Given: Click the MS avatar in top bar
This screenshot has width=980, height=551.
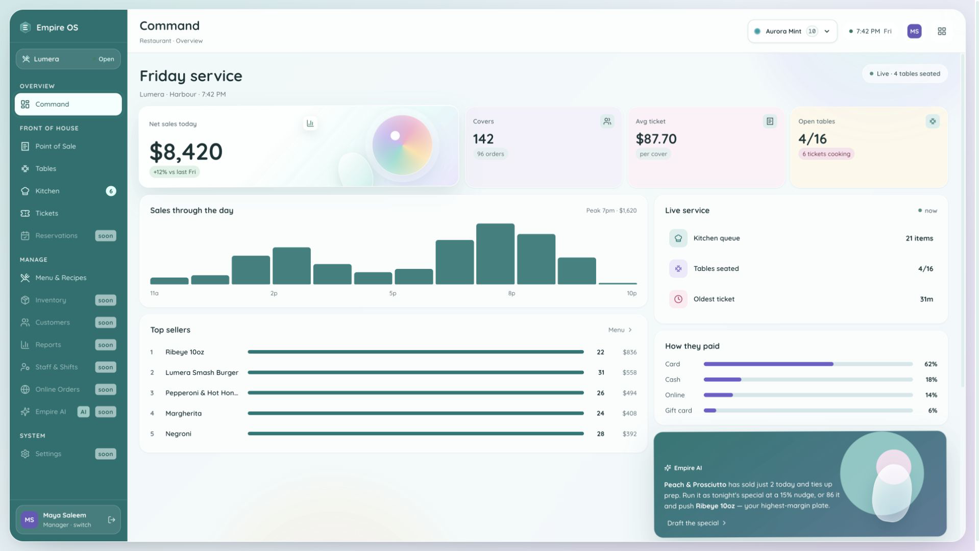Looking at the screenshot, I should point(914,31).
